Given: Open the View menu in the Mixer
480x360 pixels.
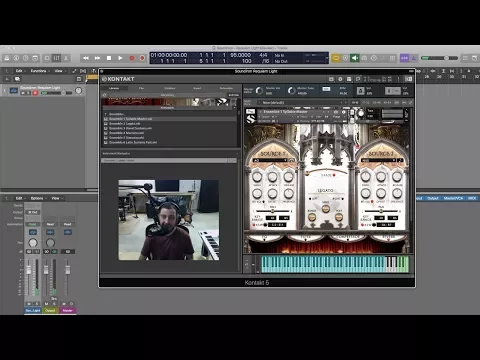Looking at the screenshot, I should [55, 198].
